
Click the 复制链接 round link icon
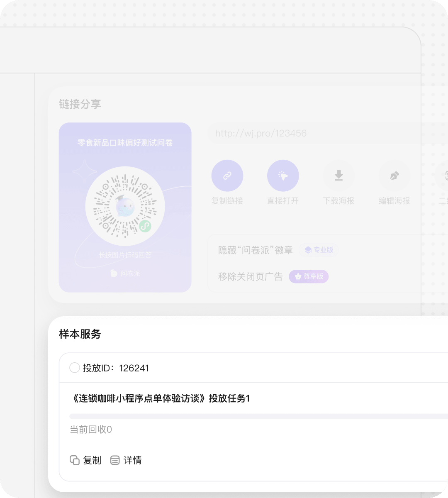click(x=227, y=176)
